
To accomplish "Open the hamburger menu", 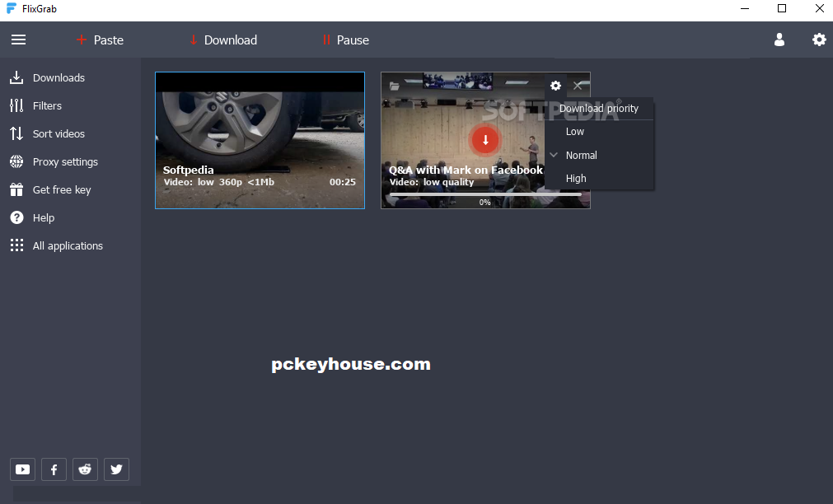I will pos(19,40).
